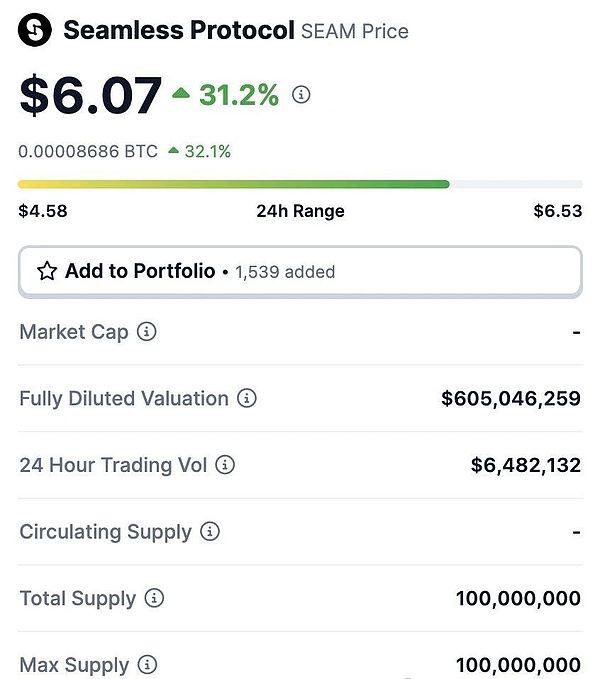Click the 0.00008686 BTC price text

click(x=88, y=151)
